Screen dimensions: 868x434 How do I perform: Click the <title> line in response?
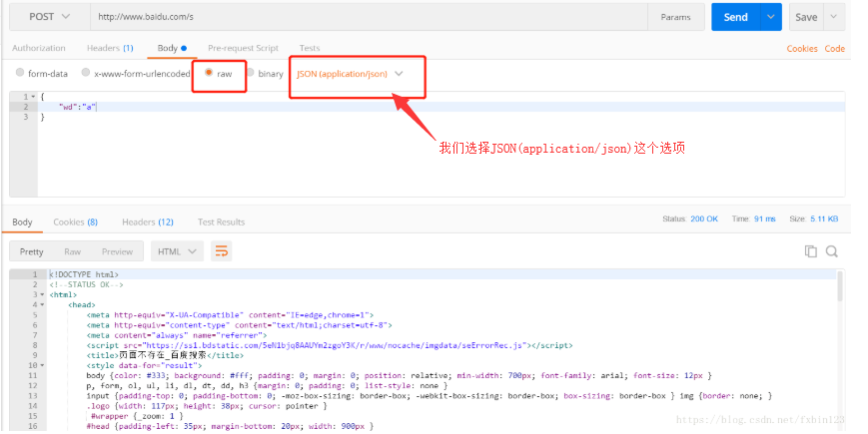(x=165, y=355)
